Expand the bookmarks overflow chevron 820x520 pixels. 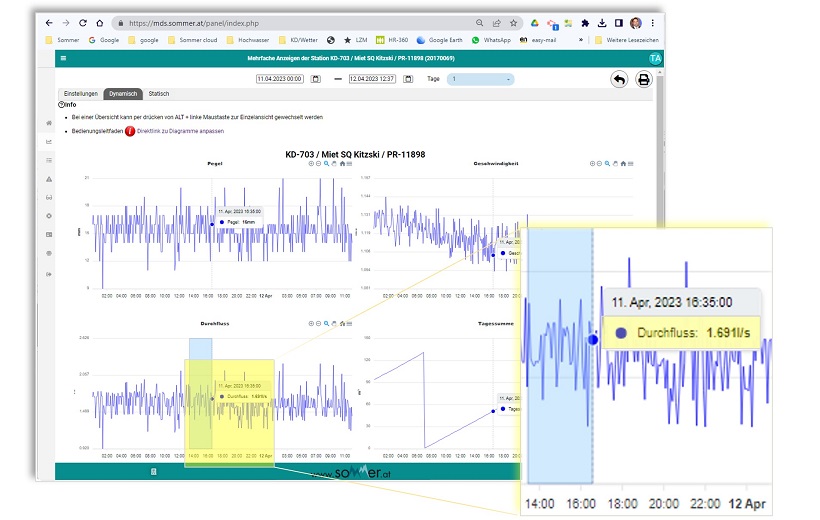[x=581, y=40]
